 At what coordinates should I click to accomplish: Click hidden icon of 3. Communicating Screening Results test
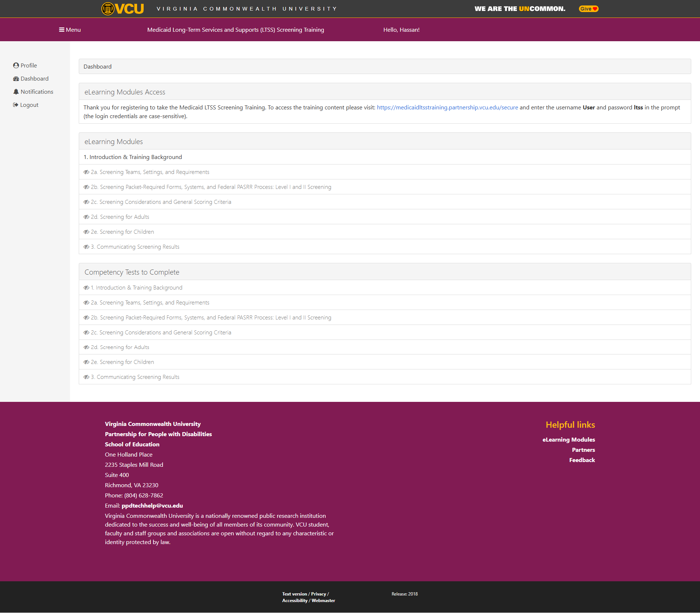point(86,377)
